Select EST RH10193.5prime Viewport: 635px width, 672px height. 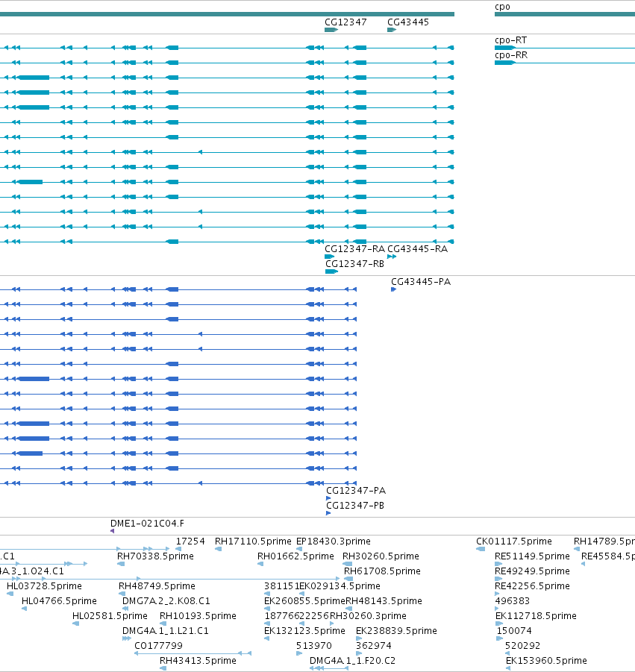198,616
